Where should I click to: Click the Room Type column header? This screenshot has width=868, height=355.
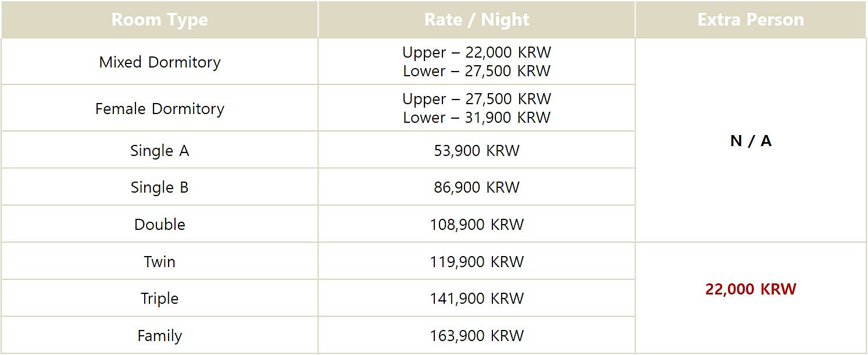(x=159, y=19)
